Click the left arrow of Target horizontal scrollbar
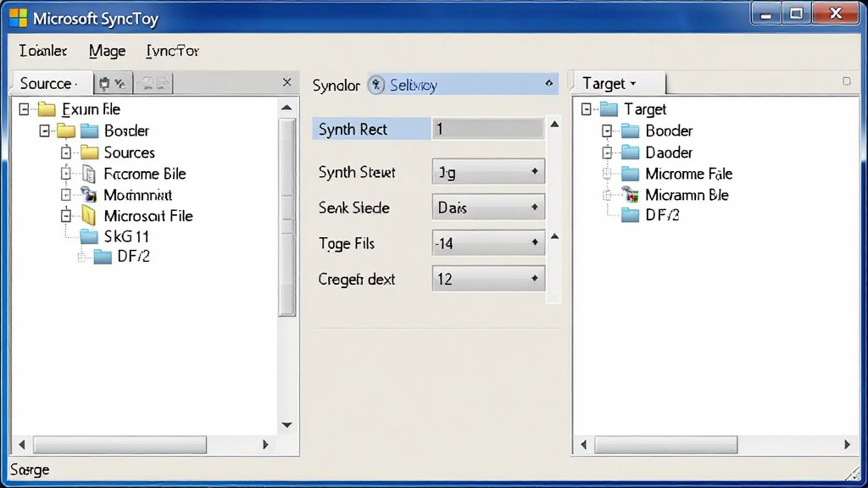Screen dimensions: 868x488 click(x=583, y=444)
